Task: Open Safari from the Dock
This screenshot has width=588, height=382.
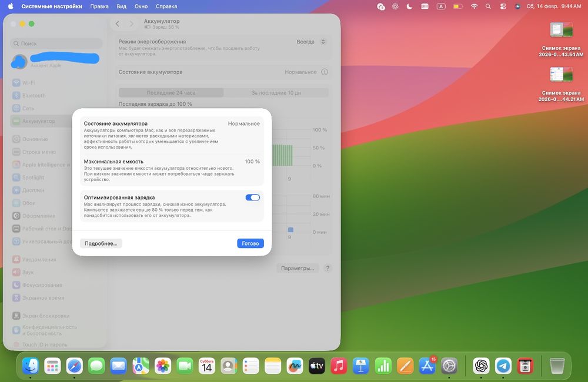Action: click(x=74, y=366)
